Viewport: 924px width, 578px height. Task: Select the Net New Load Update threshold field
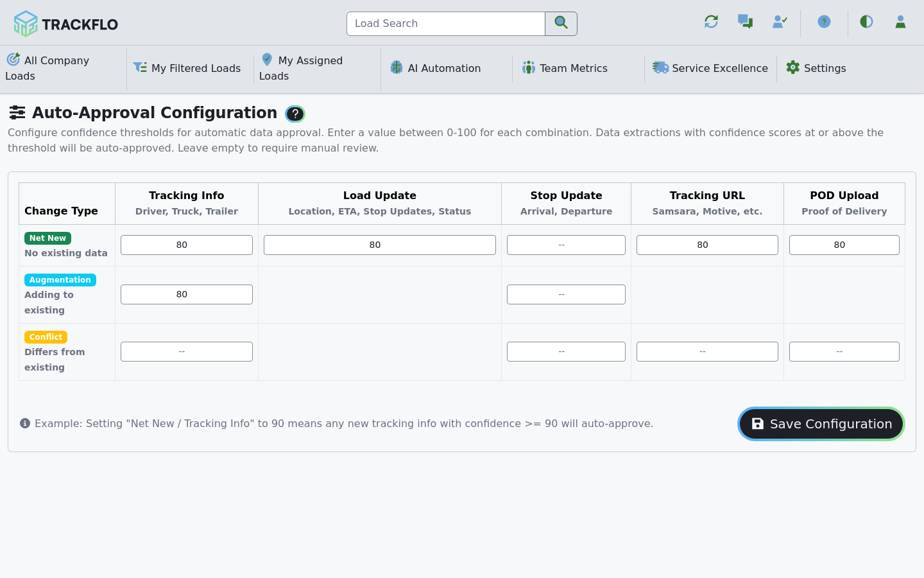380,245
